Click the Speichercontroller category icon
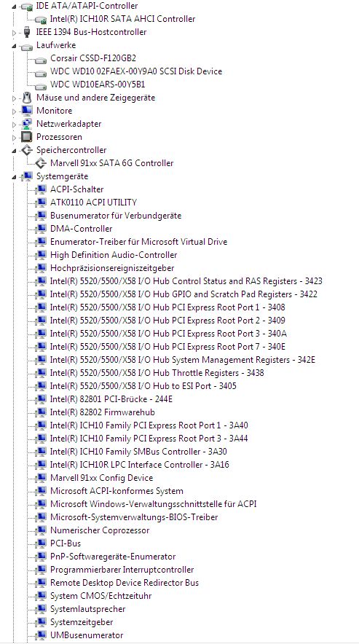Screen dimensions: 359x644 27,150
